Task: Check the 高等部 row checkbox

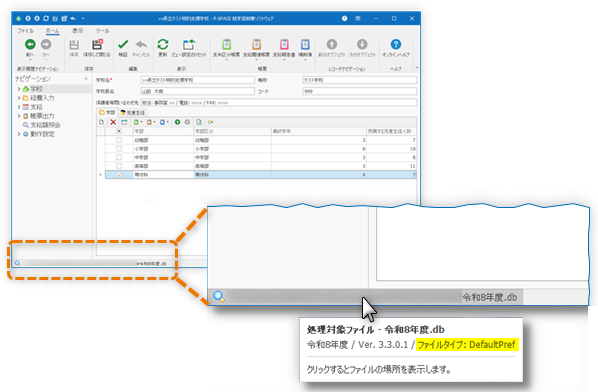Action: [x=119, y=166]
